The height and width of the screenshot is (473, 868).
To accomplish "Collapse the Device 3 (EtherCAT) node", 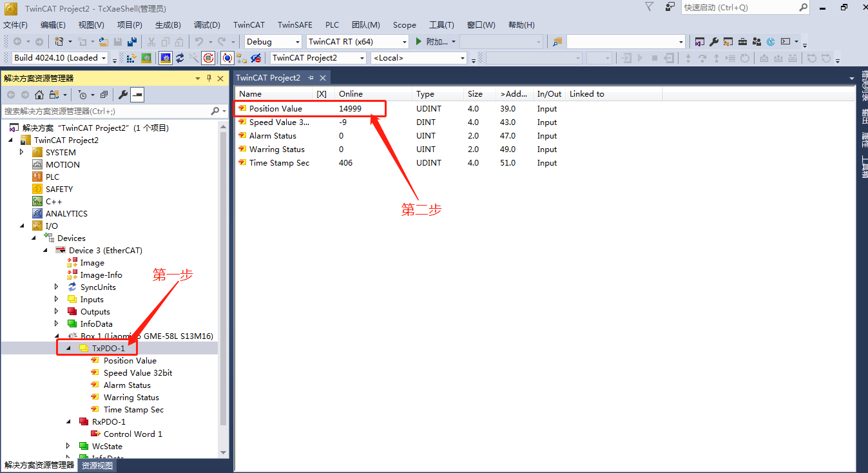I will click(46, 250).
